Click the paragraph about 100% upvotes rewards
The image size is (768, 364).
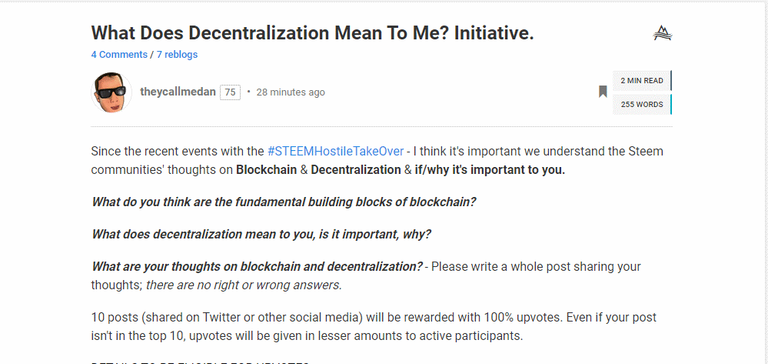tap(374, 327)
